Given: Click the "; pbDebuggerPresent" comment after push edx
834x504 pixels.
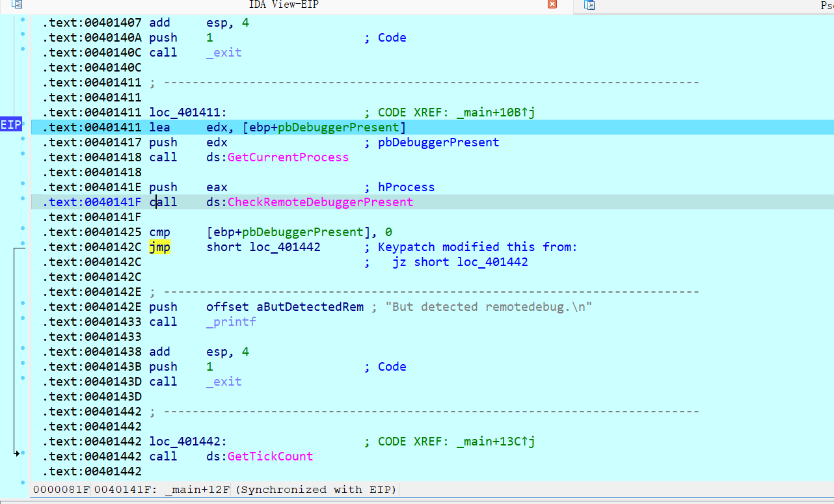Looking at the screenshot, I should pyautogui.click(x=432, y=142).
